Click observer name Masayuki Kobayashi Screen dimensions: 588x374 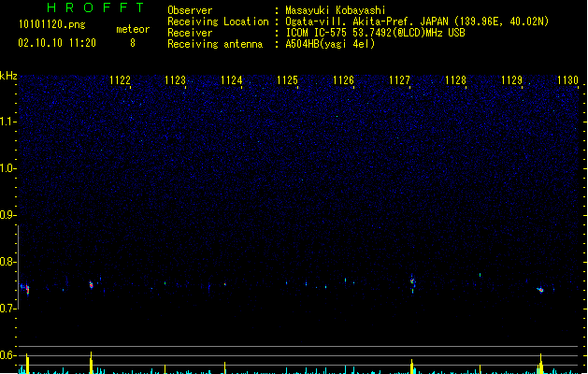(x=336, y=10)
